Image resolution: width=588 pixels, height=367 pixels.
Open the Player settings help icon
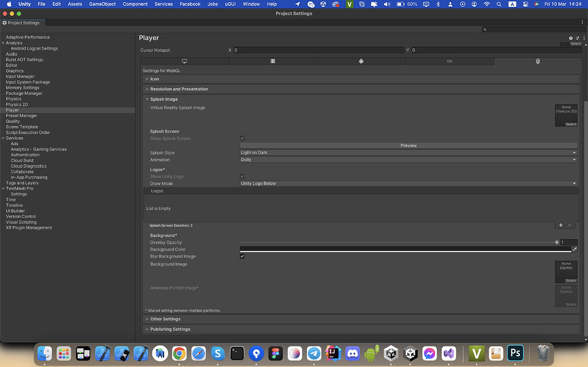pos(571,38)
